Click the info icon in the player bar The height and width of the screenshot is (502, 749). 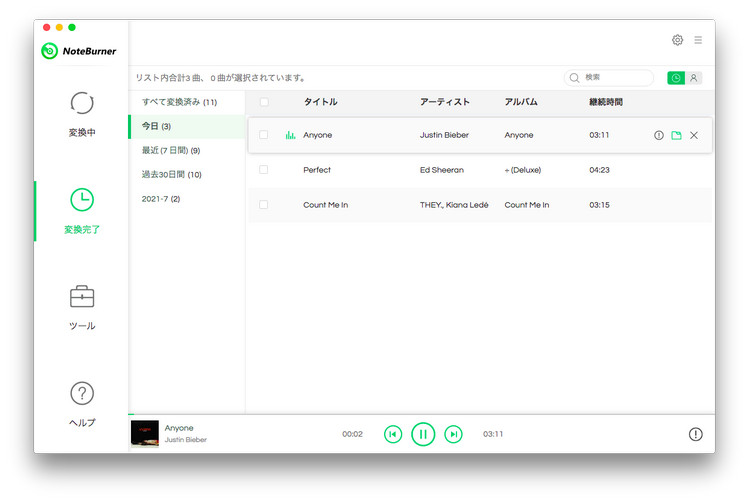(696, 434)
